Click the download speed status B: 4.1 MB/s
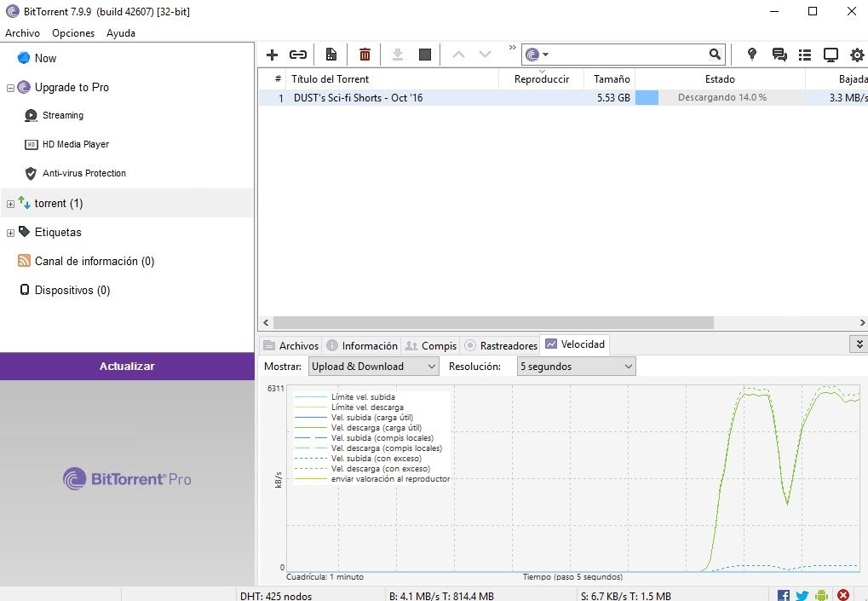This screenshot has width=868, height=601. tap(441, 596)
